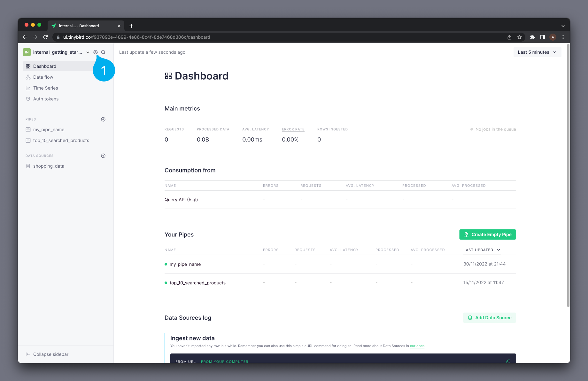
Task: Click the 15/11/2022 at 11:47 timestamp
Action: (484, 282)
